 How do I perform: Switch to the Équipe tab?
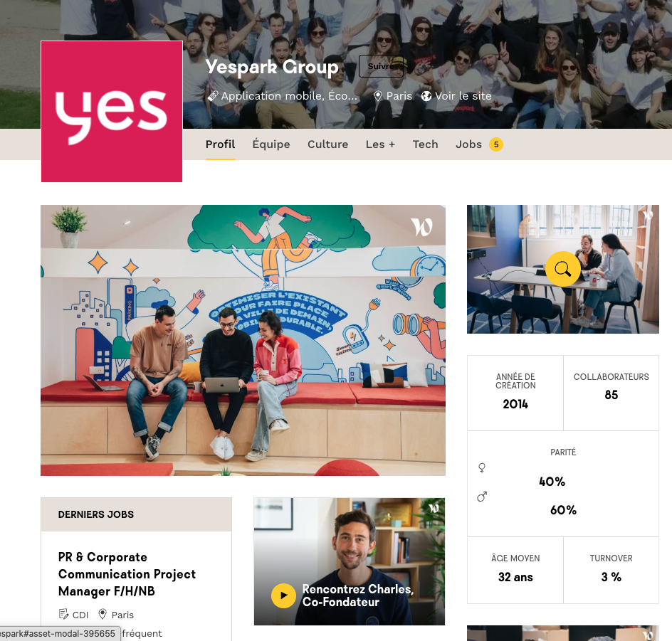point(271,144)
